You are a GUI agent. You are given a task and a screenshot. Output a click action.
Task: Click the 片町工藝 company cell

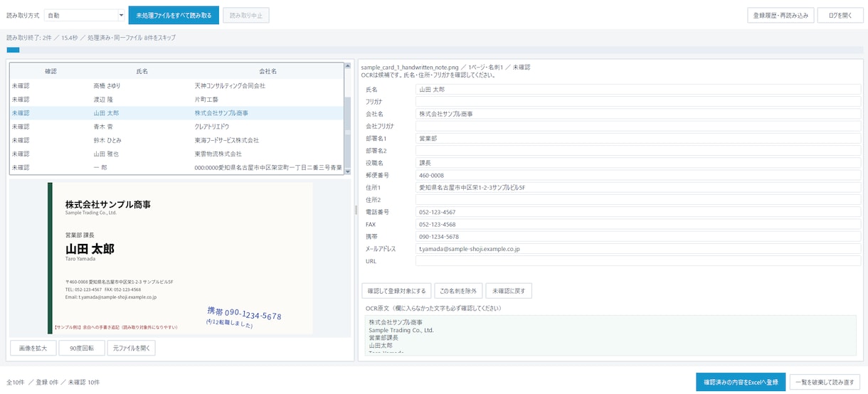click(206, 100)
